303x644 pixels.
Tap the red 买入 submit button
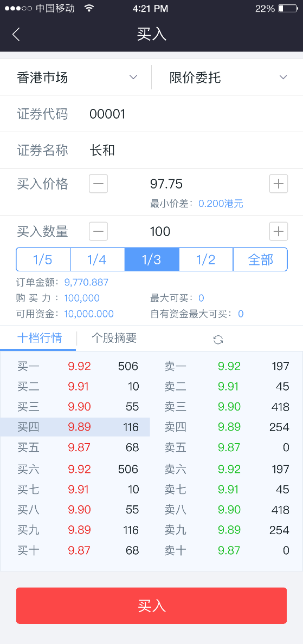151,606
